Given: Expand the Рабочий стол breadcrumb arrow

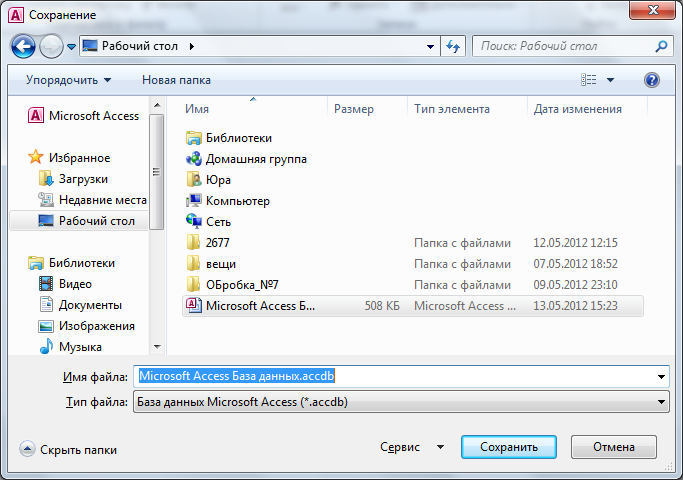Looking at the screenshot, I should pyautogui.click(x=192, y=46).
